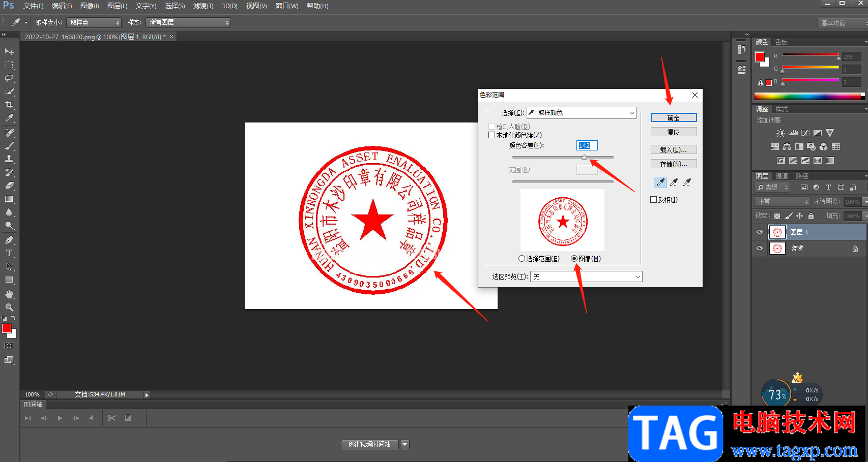Viewport: 868px width, 462px height.
Task: Hide 图层 1 layer visibility
Action: (760, 232)
